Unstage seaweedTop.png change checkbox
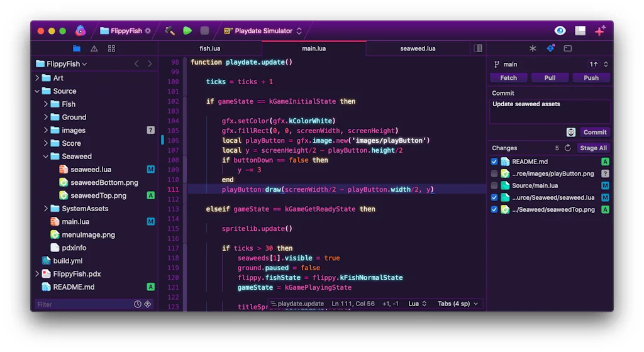644x352 pixels. pos(494,209)
